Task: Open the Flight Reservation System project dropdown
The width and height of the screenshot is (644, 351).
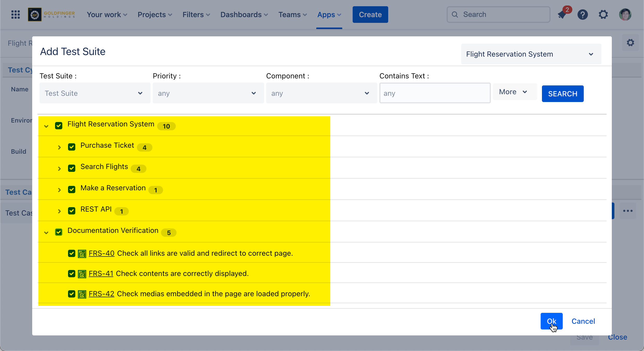Action: tap(531, 54)
